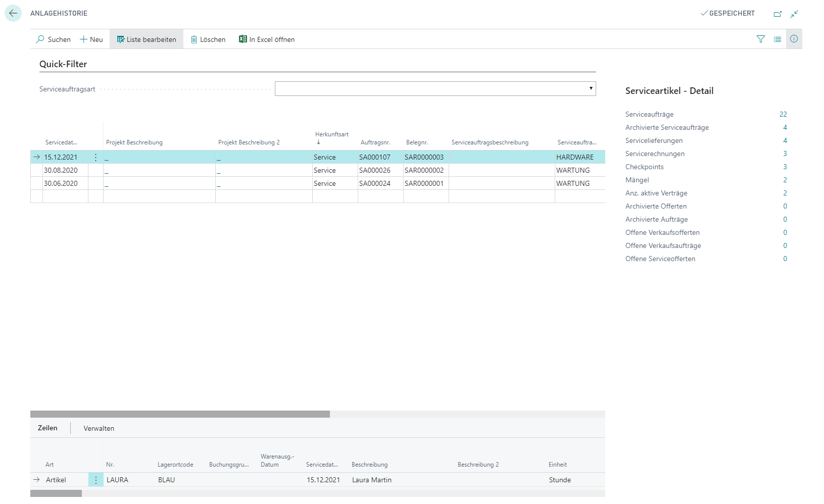The height and width of the screenshot is (504, 824).
Task: Click the Suchen magnifier button
Action: tap(53, 39)
